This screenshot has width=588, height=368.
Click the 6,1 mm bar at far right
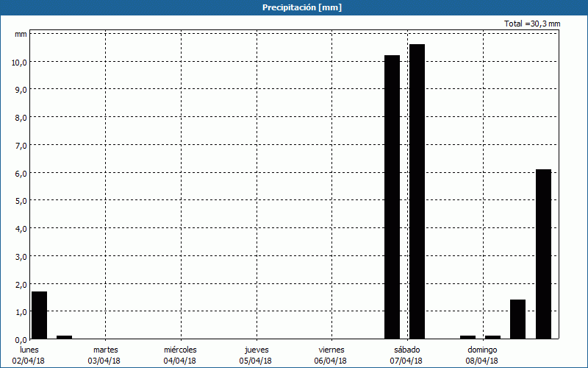coord(543,254)
